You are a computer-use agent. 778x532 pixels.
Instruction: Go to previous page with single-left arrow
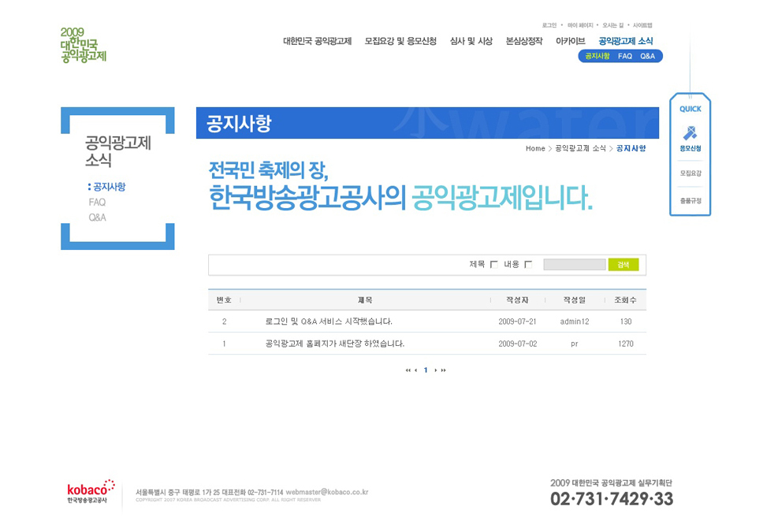pos(416,370)
